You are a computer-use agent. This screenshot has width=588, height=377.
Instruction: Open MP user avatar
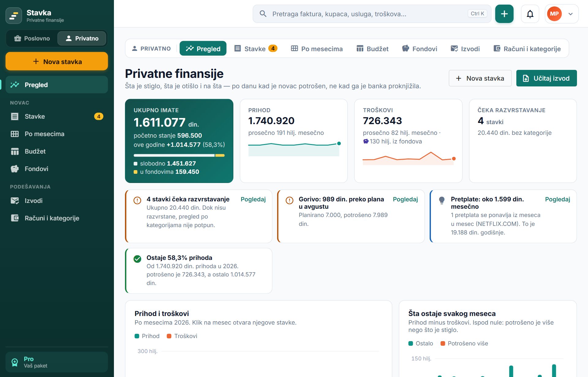tap(554, 14)
